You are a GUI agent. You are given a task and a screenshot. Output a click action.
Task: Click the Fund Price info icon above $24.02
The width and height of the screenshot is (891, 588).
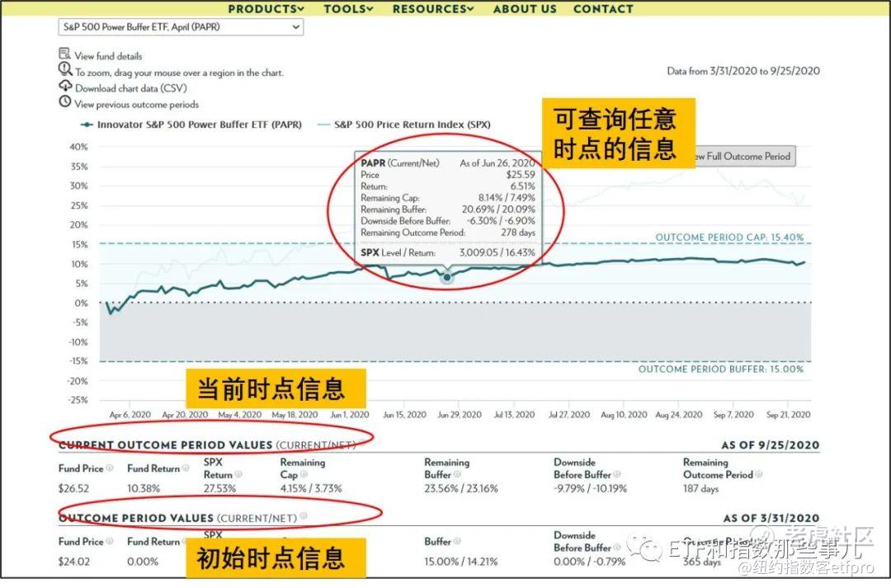109,542
